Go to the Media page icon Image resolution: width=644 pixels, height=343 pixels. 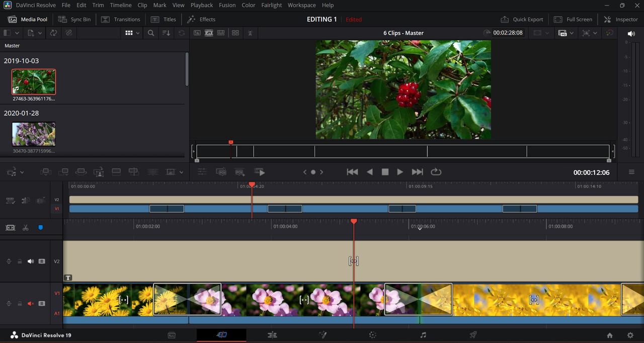tap(172, 335)
